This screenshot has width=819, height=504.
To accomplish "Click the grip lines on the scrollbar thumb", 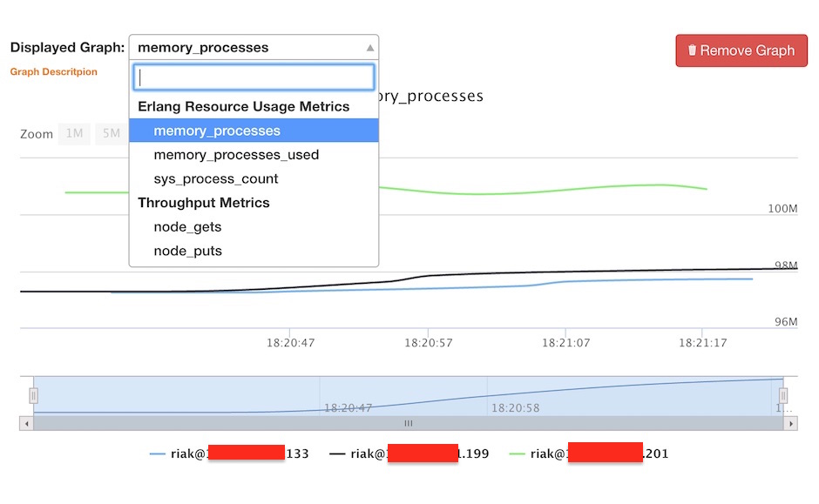I will (x=408, y=423).
